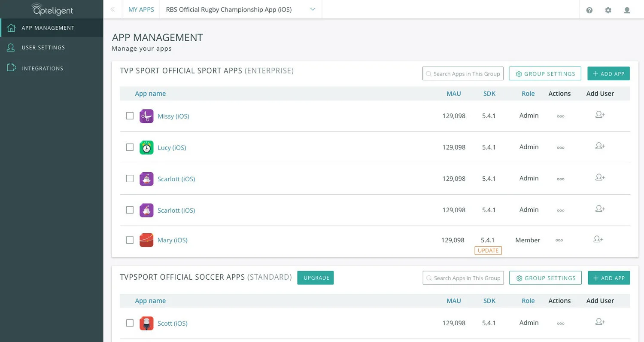Open actions dots for Missy (iOS)
The height and width of the screenshot is (342, 644).
click(x=560, y=116)
